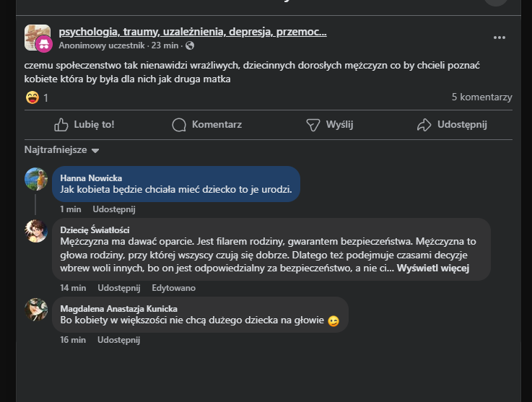
Task: Click the laughing reaction emoji icon
Action: 32,97
